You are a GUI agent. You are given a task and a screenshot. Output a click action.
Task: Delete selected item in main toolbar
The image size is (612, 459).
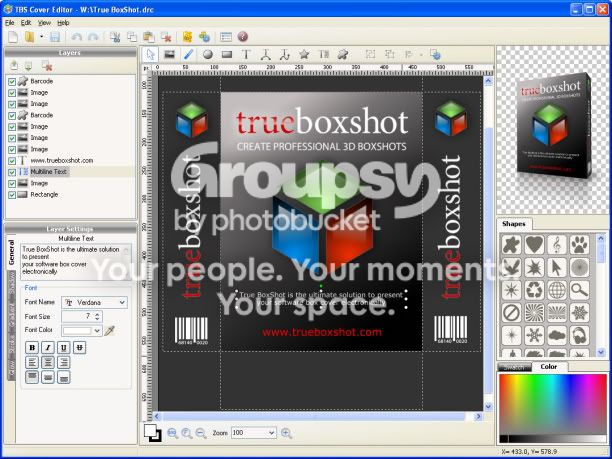(x=166, y=37)
